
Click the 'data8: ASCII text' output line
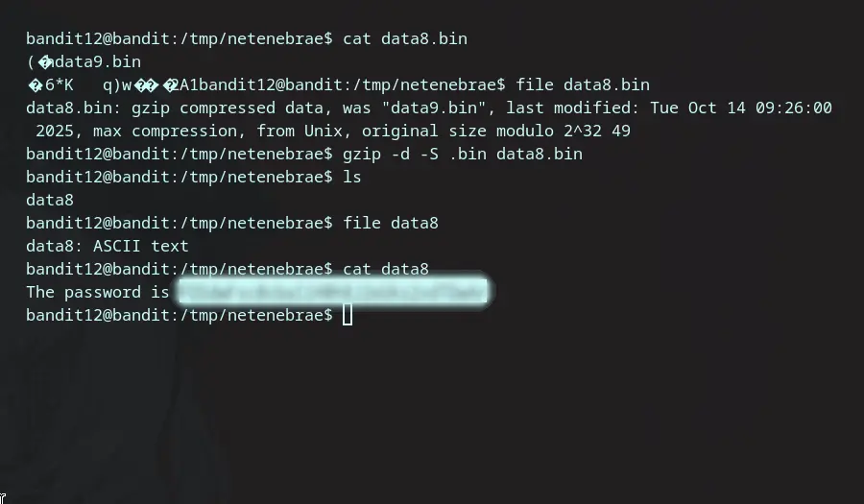107,246
